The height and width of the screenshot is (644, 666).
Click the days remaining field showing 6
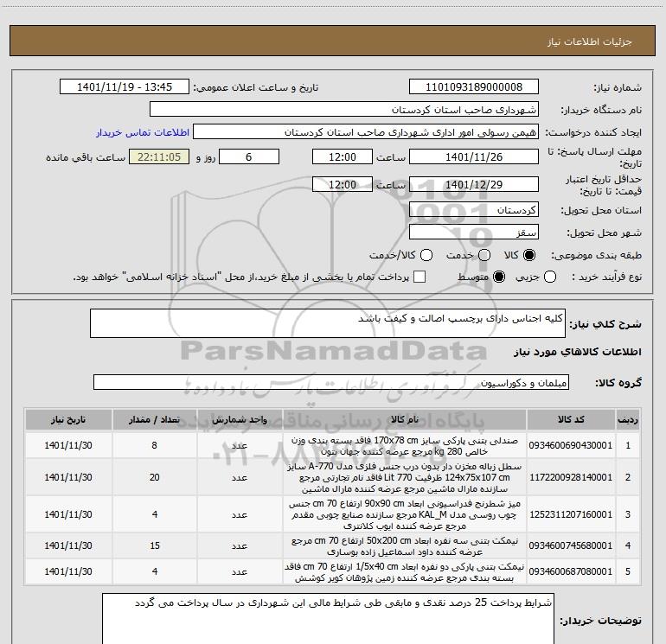(x=249, y=156)
